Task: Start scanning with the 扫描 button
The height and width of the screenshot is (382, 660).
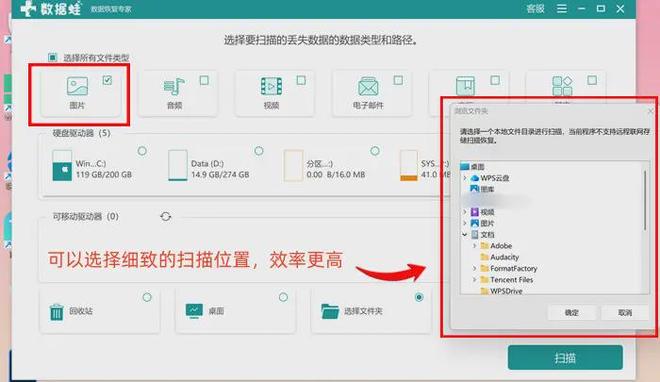Action: (x=565, y=358)
